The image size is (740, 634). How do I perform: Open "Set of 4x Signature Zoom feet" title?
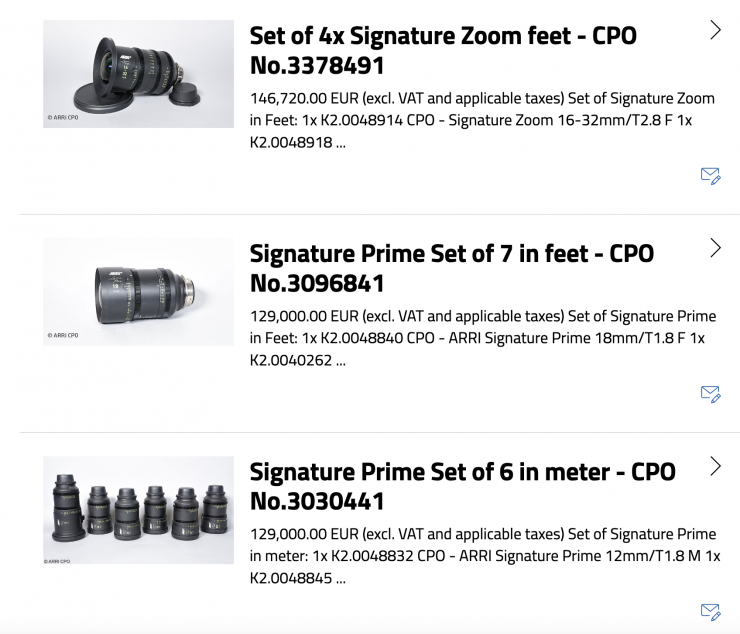click(x=442, y=36)
